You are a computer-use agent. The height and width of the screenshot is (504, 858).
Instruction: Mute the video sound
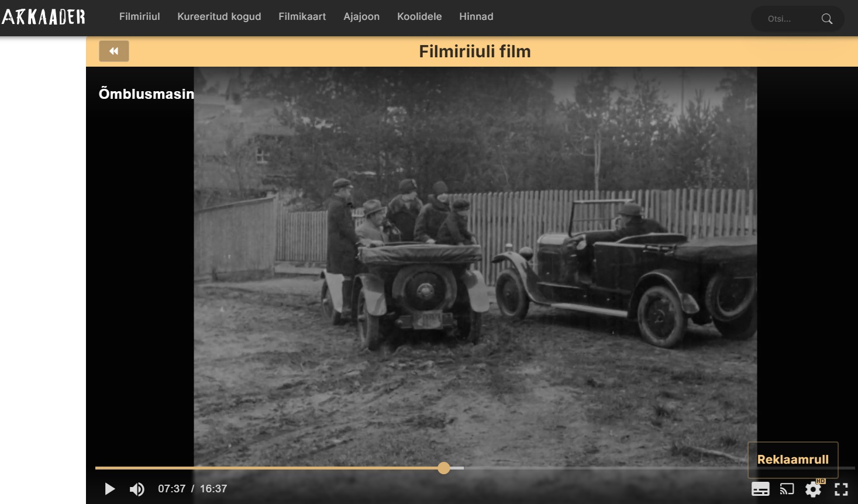click(x=137, y=489)
